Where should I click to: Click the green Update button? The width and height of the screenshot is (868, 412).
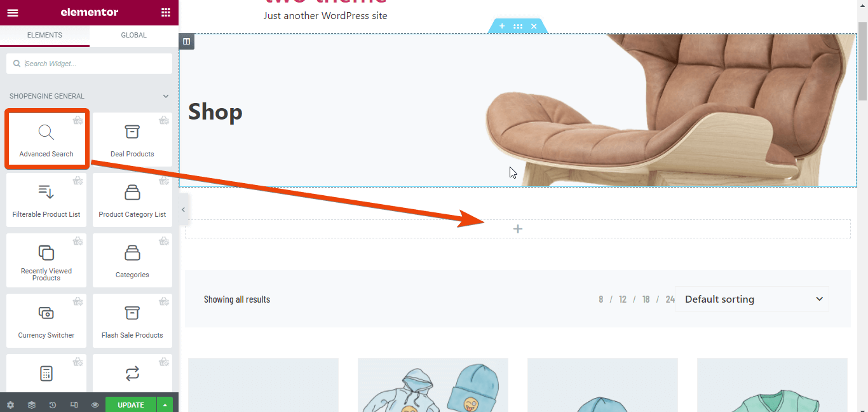[131, 405]
